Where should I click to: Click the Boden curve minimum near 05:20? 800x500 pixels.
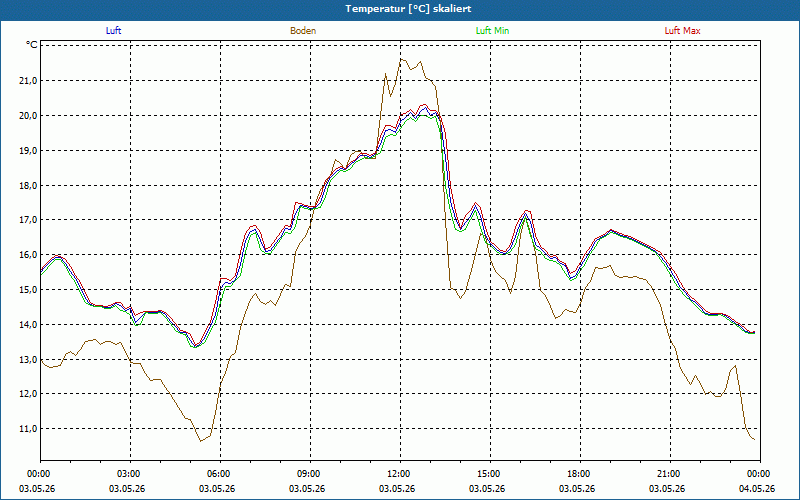pyautogui.click(x=201, y=441)
